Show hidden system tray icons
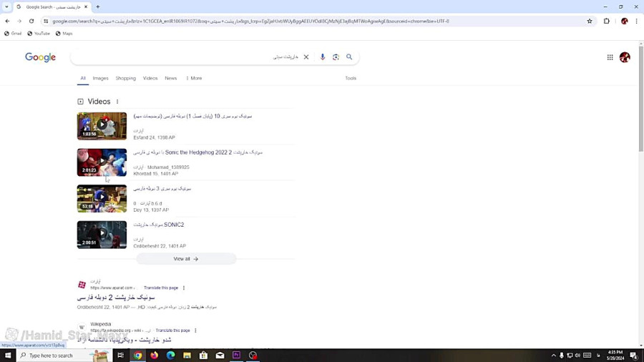The image size is (644, 362). pyautogui.click(x=553, y=356)
